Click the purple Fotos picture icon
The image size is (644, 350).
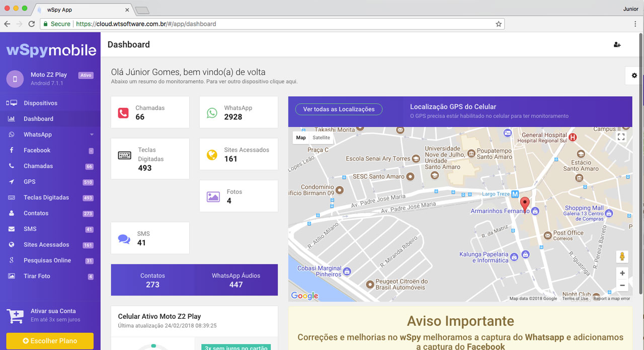(213, 197)
